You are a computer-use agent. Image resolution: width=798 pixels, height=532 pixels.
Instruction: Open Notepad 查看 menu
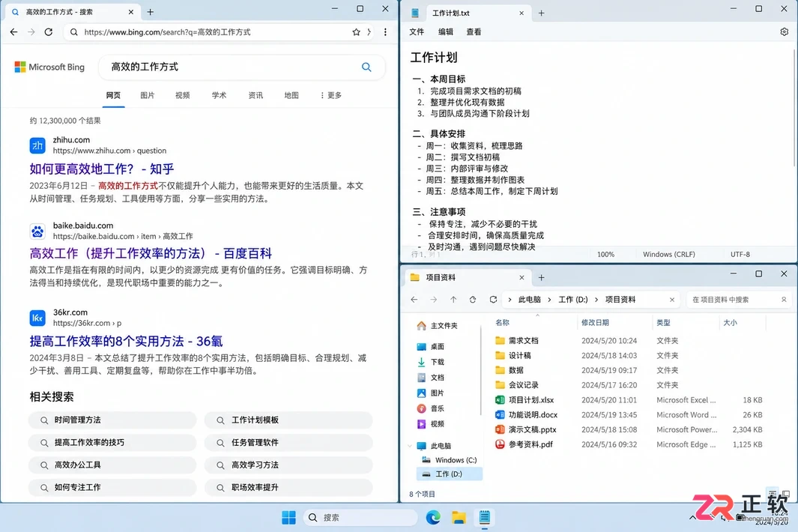[474, 31]
